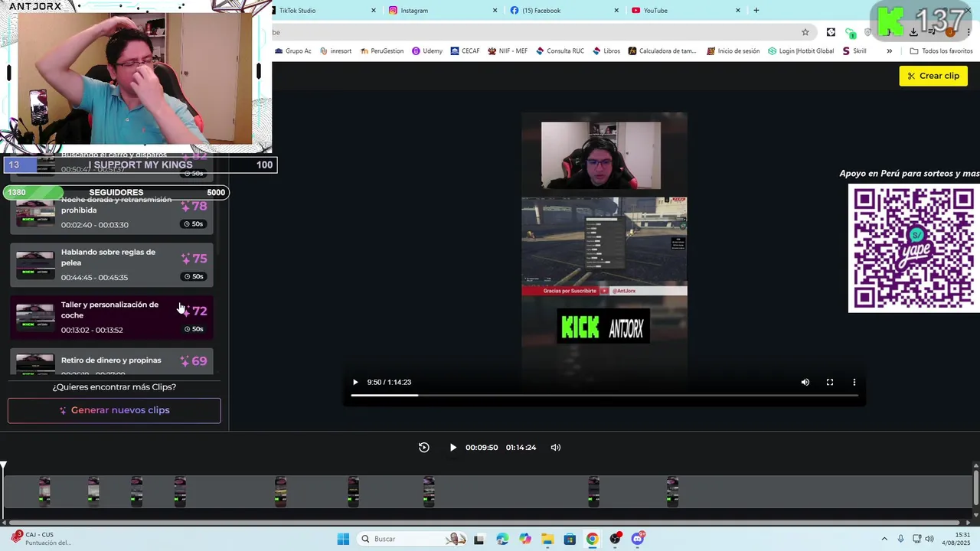Image resolution: width=980 pixels, height=551 pixels.
Task: Open the inresort bookmark
Action: pyautogui.click(x=335, y=51)
